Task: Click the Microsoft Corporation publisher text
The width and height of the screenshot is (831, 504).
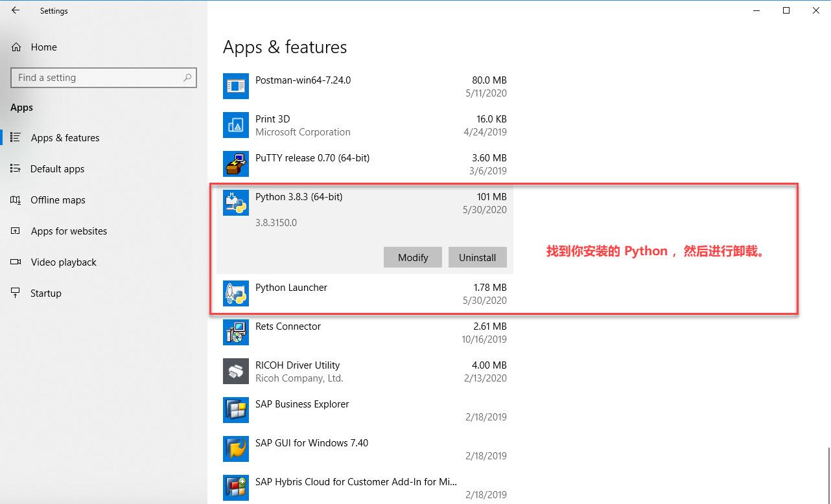Action: click(x=303, y=132)
